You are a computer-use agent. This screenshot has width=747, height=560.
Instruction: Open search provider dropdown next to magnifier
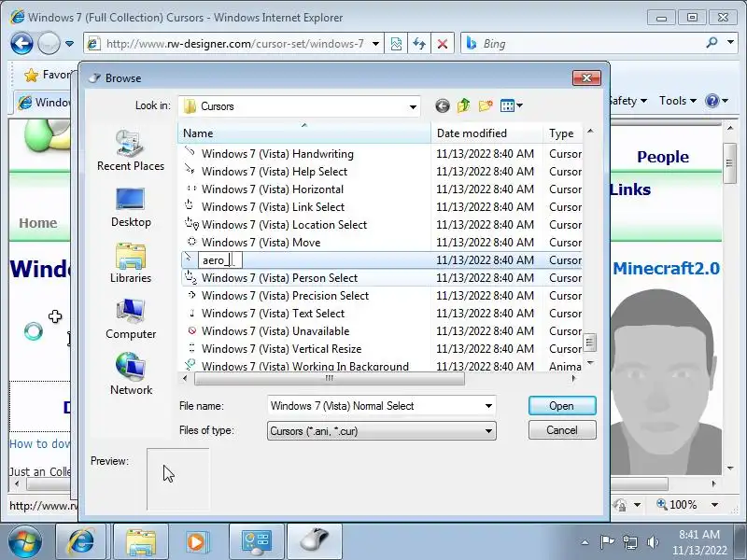[731, 42]
